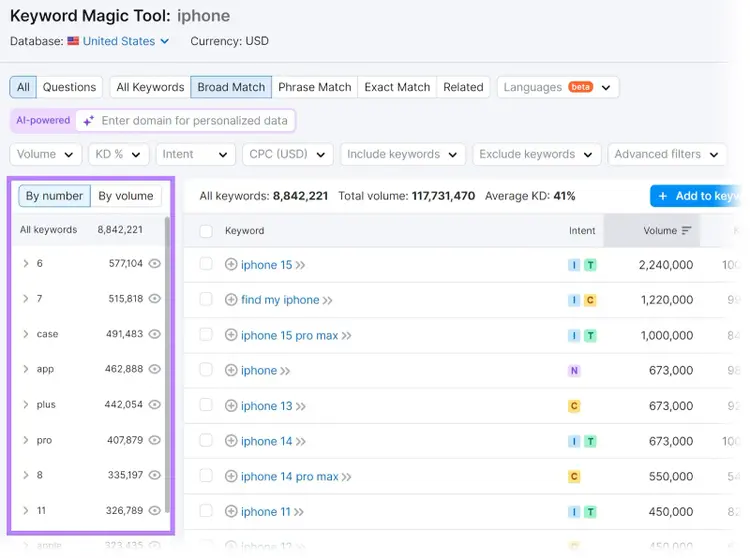Viewport: 750px width, 558px height.
Task: Click the N intent badge for iphone
Action: [x=574, y=371]
